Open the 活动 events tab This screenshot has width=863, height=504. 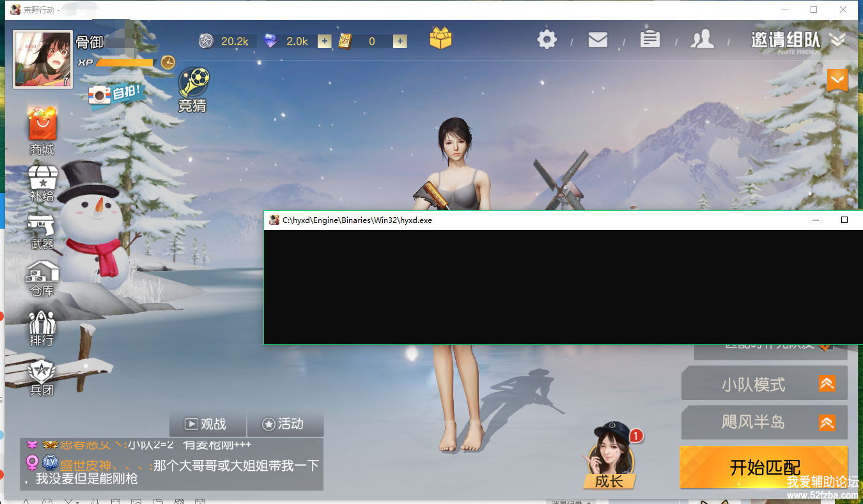coord(285,424)
